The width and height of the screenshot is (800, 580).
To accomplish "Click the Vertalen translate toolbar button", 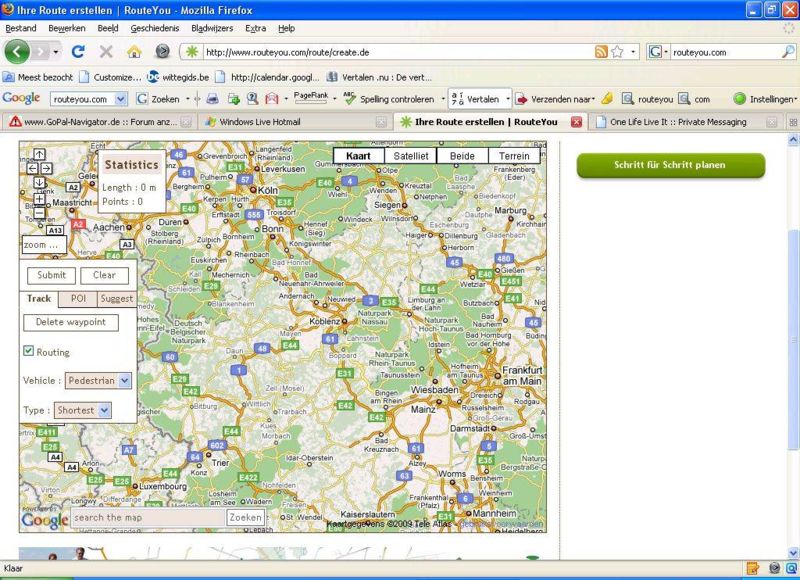I will tap(476, 99).
